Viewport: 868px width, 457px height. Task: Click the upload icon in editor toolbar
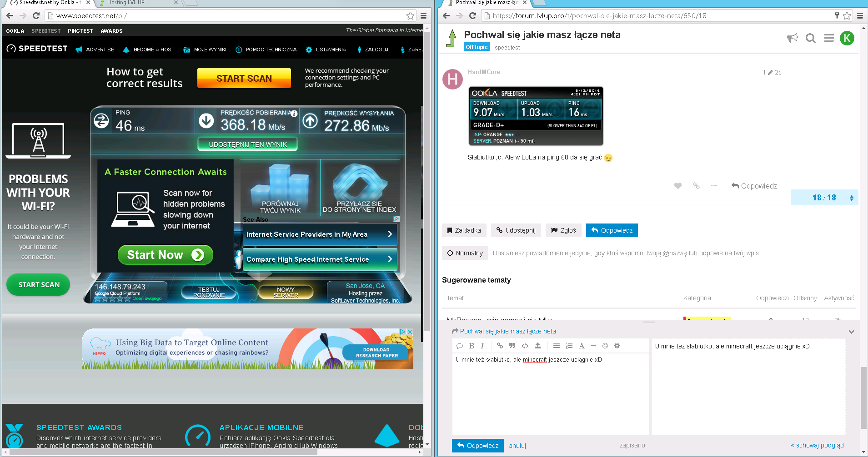click(537, 346)
